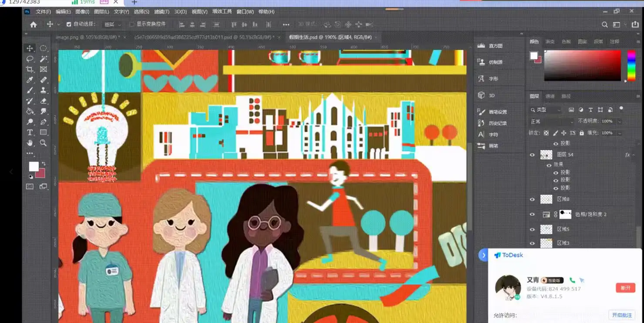Select the Crop tool
The height and width of the screenshot is (323, 644).
tap(30, 69)
